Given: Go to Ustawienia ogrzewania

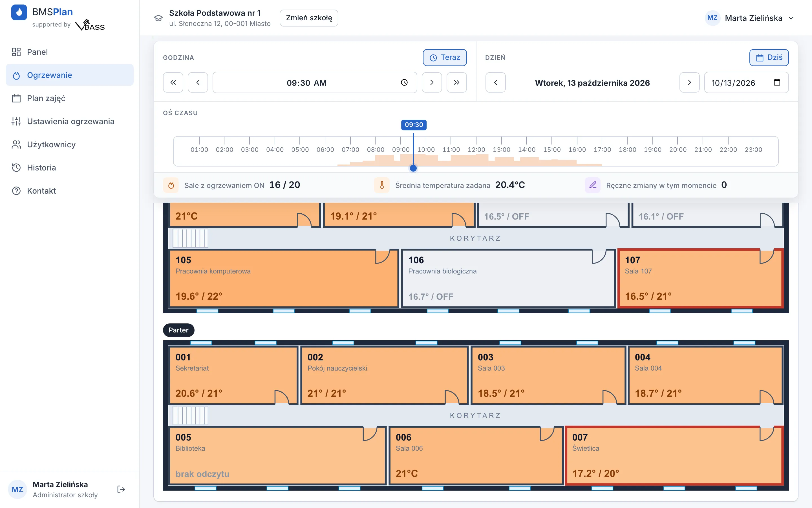Looking at the screenshot, I should pyautogui.click(x=69, y=121).
